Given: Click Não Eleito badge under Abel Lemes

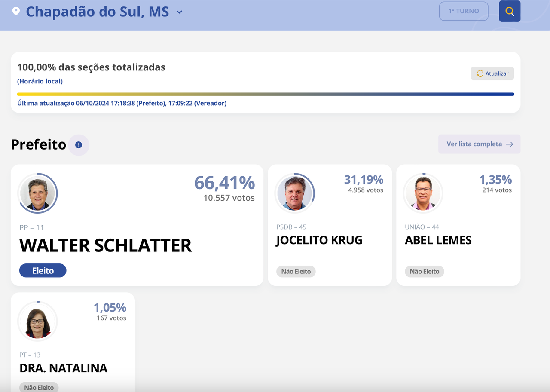Looking at the screenshot, I should [425, 271].
